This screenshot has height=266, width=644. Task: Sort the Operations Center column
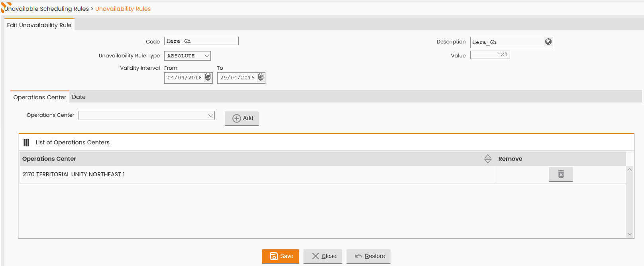click(488, 159)
